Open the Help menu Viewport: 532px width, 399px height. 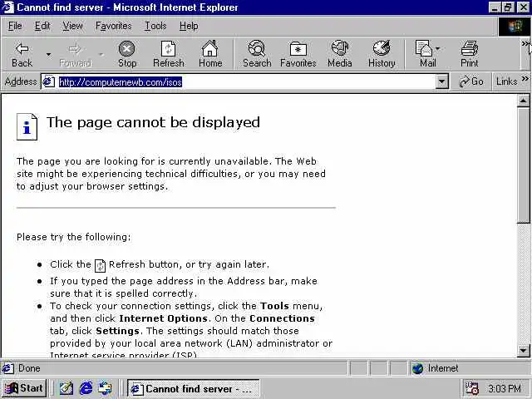(189, 26)
